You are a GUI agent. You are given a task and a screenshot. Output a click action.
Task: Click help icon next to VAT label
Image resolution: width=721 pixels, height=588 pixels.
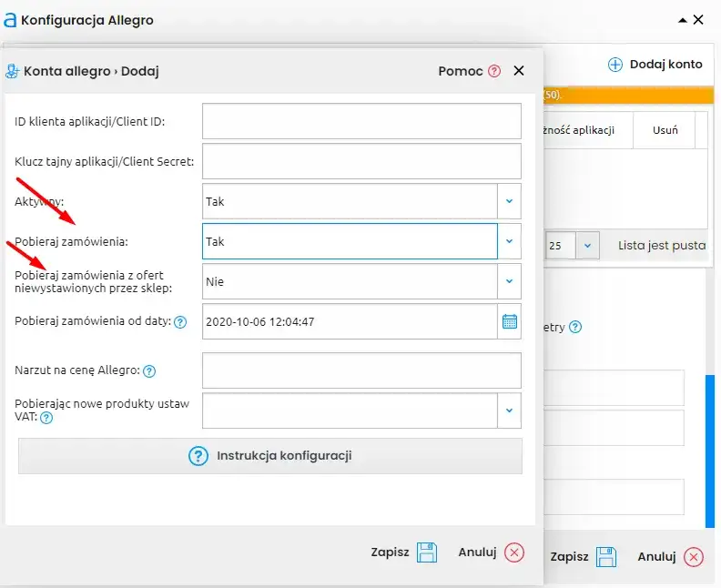(46, 418)
